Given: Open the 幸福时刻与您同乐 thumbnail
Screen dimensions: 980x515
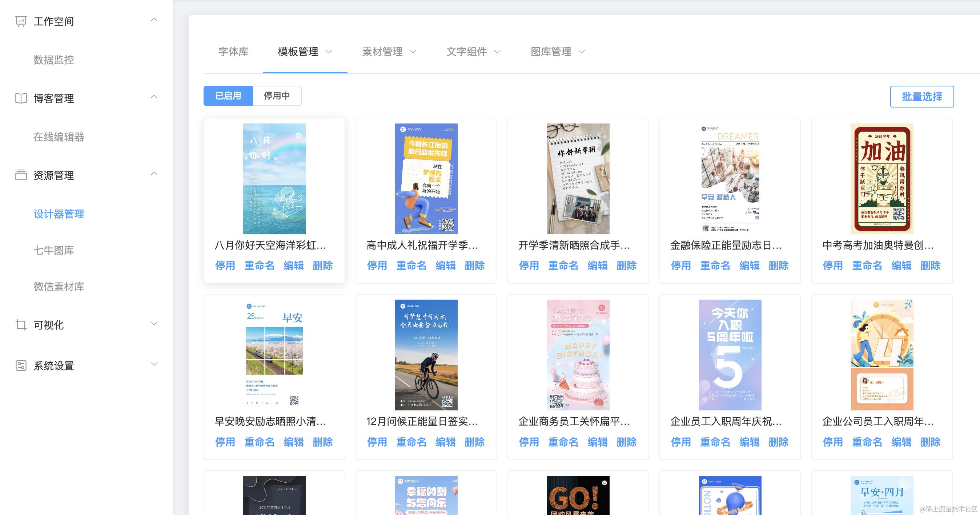Looking at the screenshot, I should 426,496.
